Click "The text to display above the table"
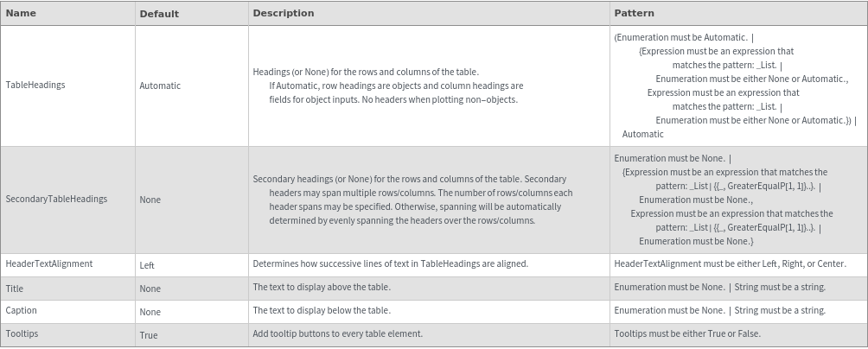 coord(322,287)
